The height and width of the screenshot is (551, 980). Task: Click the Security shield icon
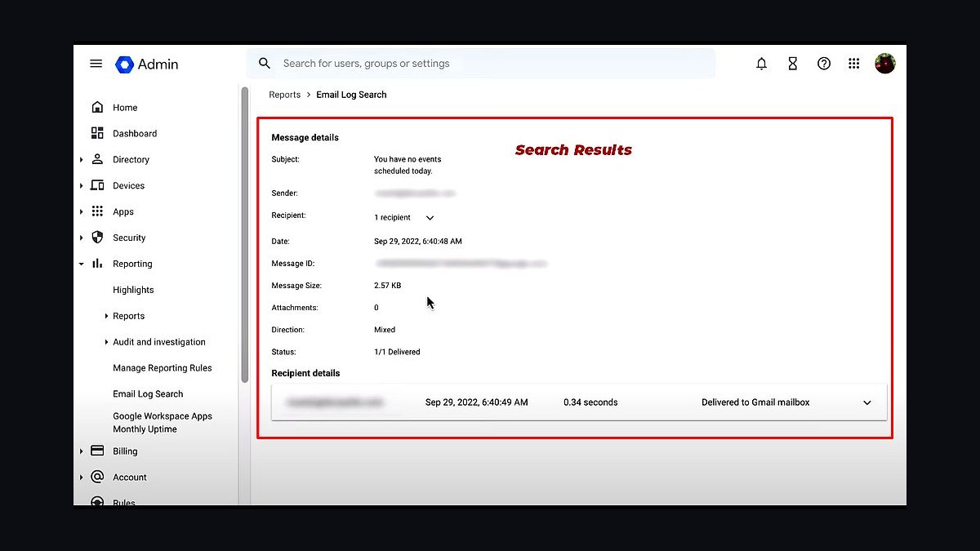(97, 238)
